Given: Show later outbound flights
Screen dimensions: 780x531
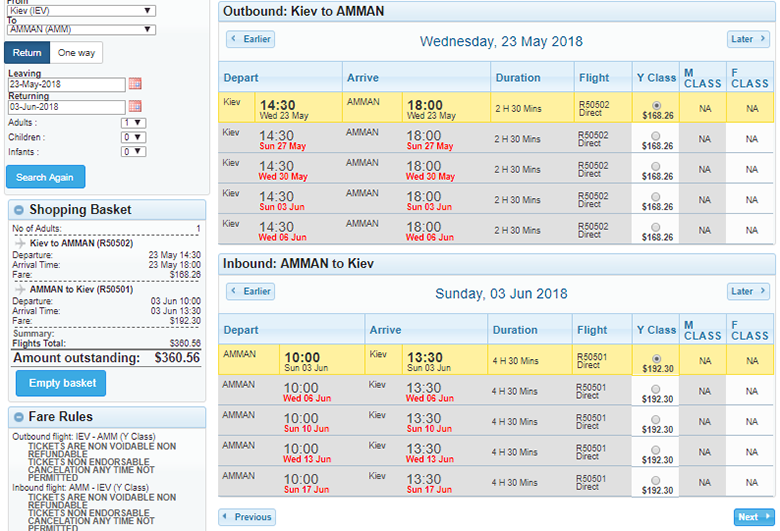Looking at the screenshot, I should click(x=748, y=40).
